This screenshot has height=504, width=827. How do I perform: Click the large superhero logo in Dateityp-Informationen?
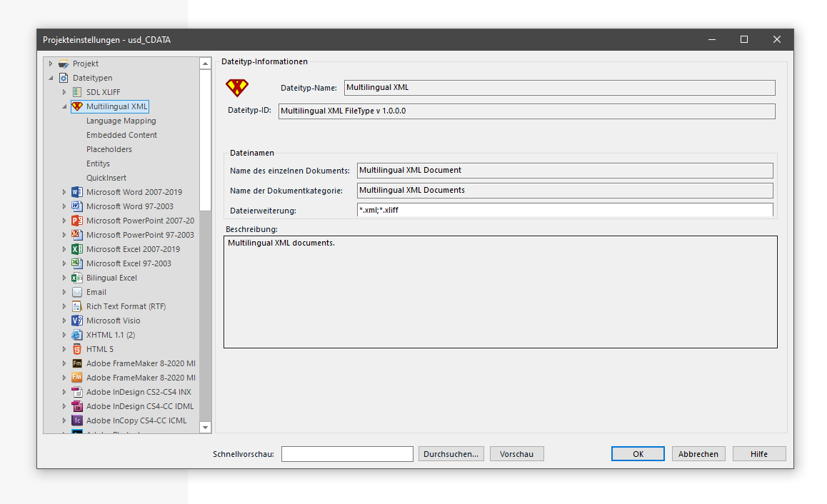pos(237,88)
